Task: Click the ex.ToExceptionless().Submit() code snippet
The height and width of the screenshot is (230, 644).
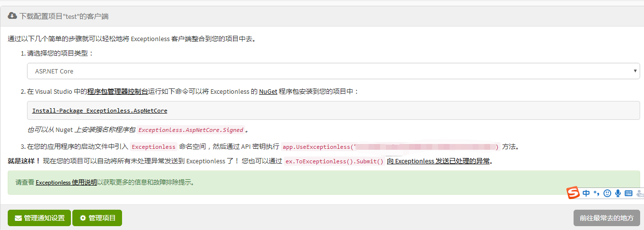Action: [x=334, y=161]
